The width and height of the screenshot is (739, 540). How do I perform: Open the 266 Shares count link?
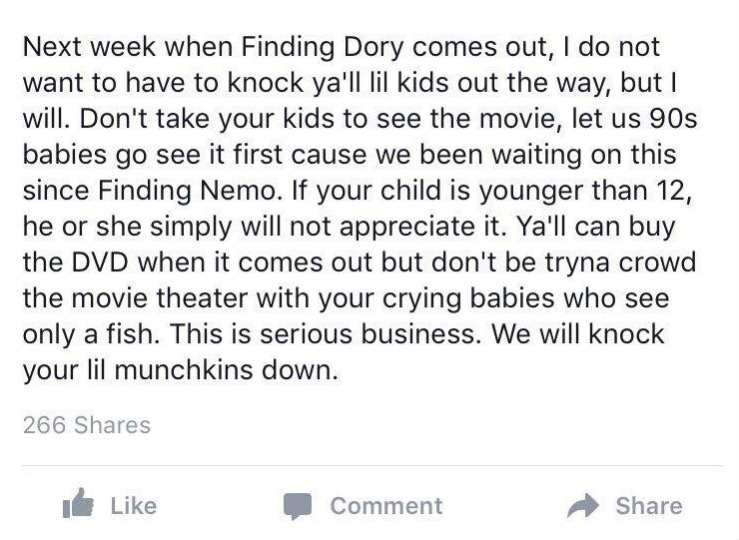(x=87, y=425)
